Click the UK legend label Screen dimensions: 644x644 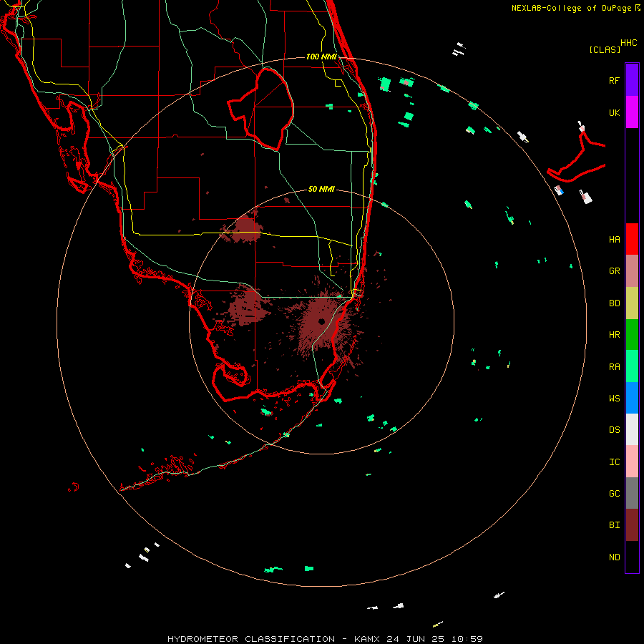click(x=614, y=112)
